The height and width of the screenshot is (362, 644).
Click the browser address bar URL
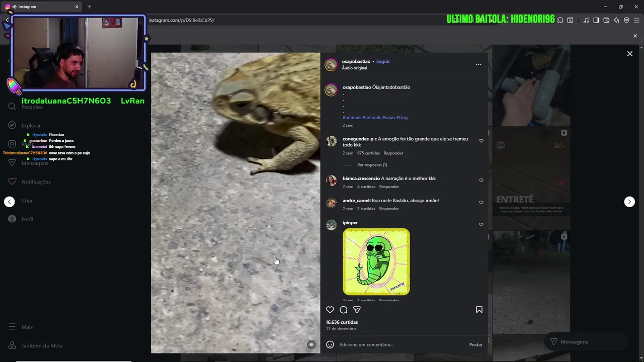pos(181,20)
